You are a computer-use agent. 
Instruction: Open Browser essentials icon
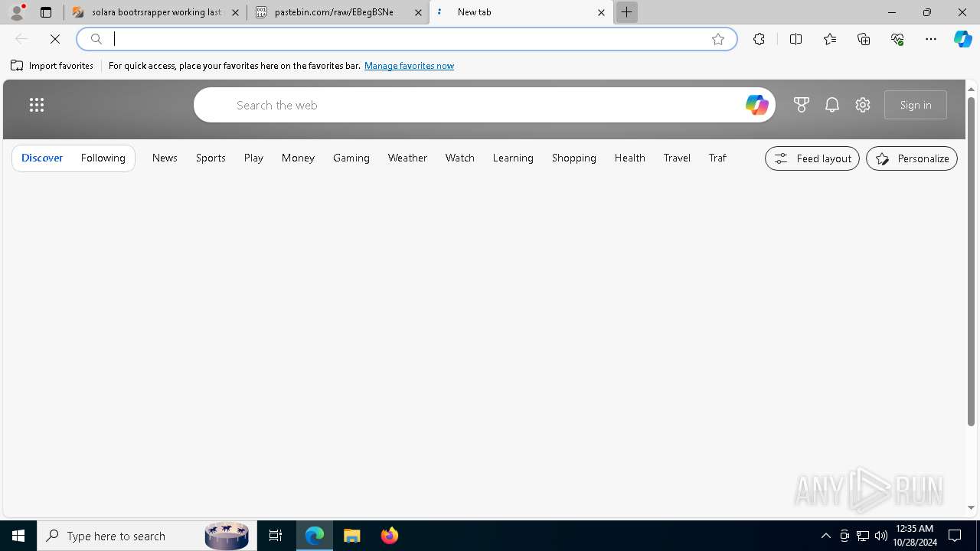point(897,39)
